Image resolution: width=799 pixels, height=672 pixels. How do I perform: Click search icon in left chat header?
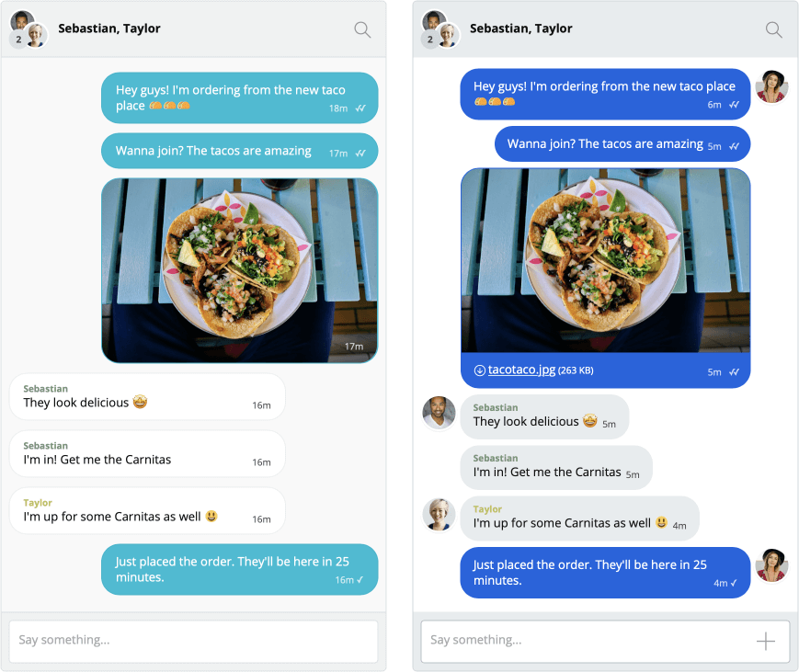[x=362, y=29]
